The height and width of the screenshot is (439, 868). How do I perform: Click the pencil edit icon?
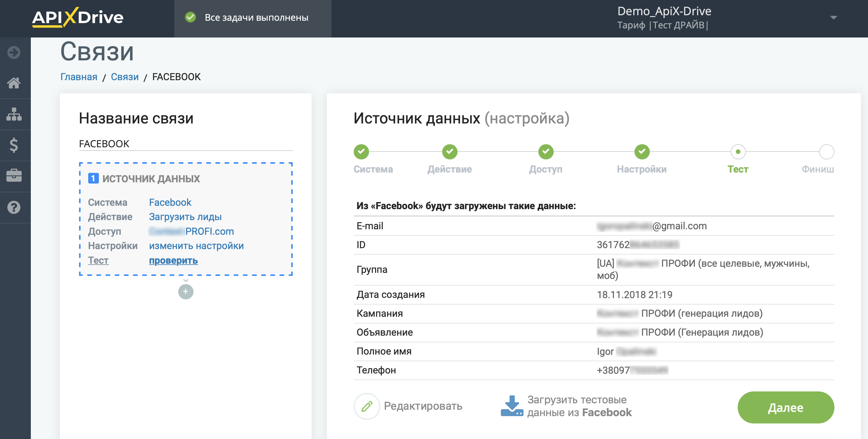pos(367,406)
